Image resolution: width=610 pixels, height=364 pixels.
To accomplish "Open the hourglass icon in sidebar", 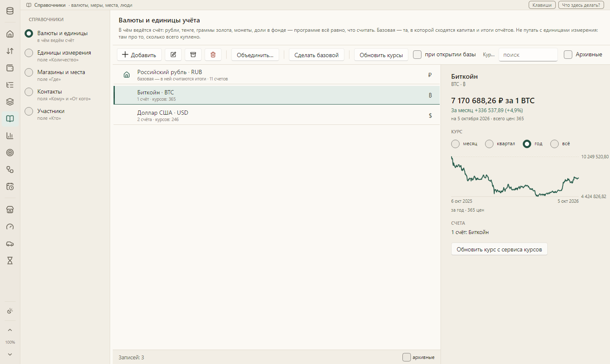I will coord(10,260).
